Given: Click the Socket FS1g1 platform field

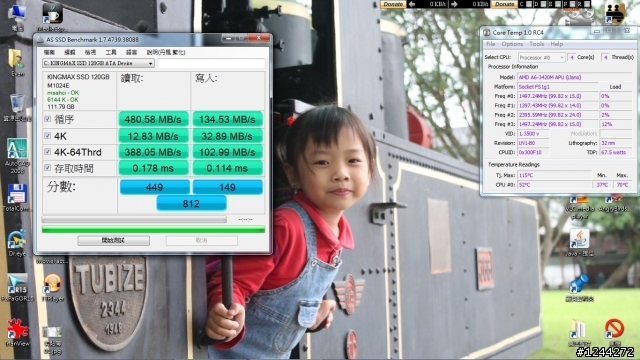Looking at the screenshot, I should point(558,87).
